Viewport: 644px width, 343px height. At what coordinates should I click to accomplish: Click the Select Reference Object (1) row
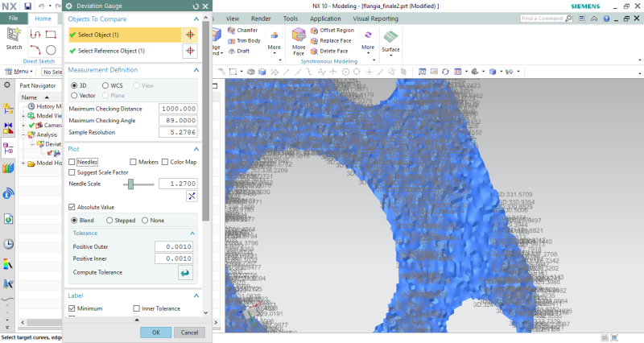pos(125,51)
